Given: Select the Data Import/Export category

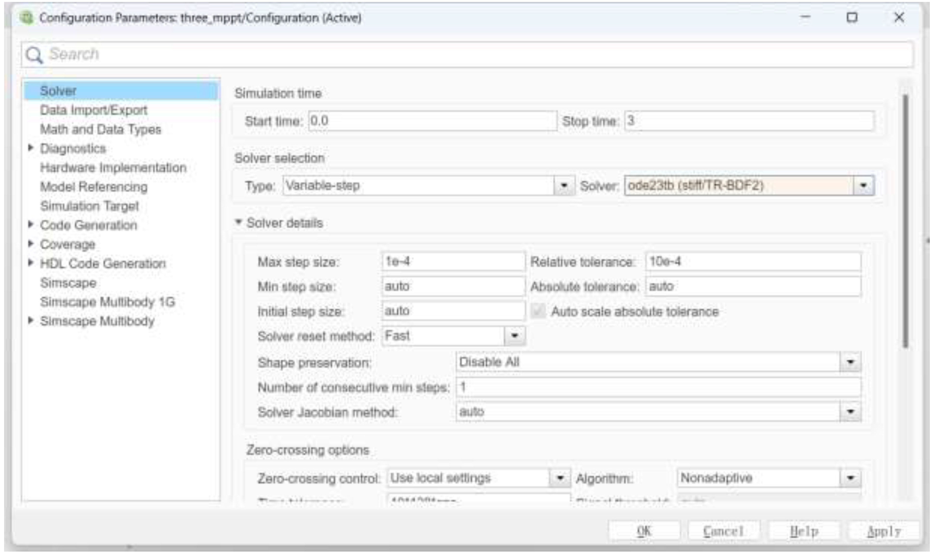Looking at the screenshot, I should (94, 111).
